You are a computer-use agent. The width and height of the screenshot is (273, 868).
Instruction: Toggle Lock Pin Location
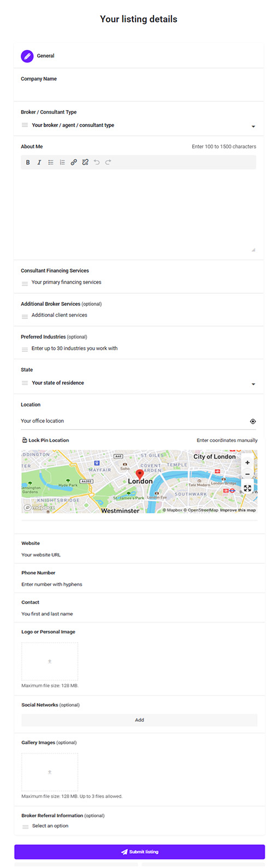45,440
